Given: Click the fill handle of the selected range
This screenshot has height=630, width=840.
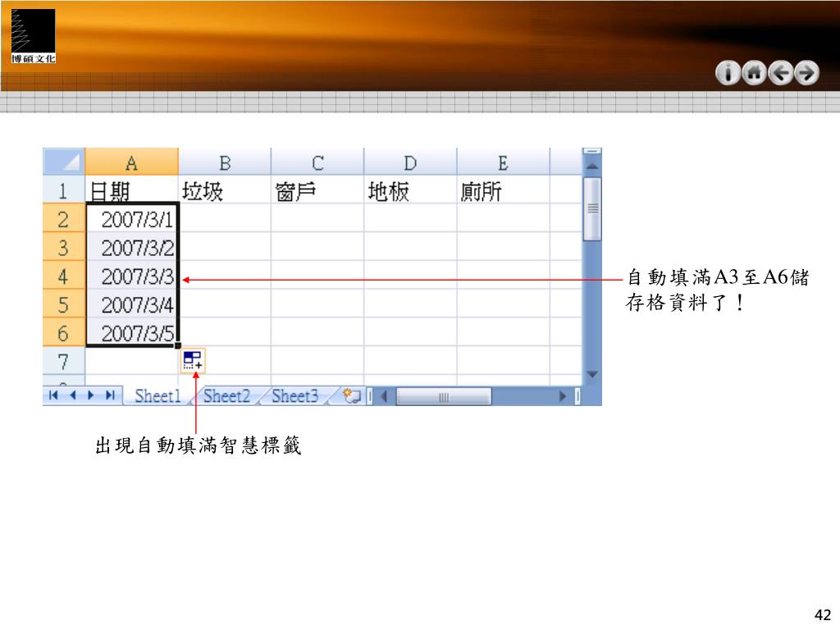Looking at the screenshot, I should (178, 346).
